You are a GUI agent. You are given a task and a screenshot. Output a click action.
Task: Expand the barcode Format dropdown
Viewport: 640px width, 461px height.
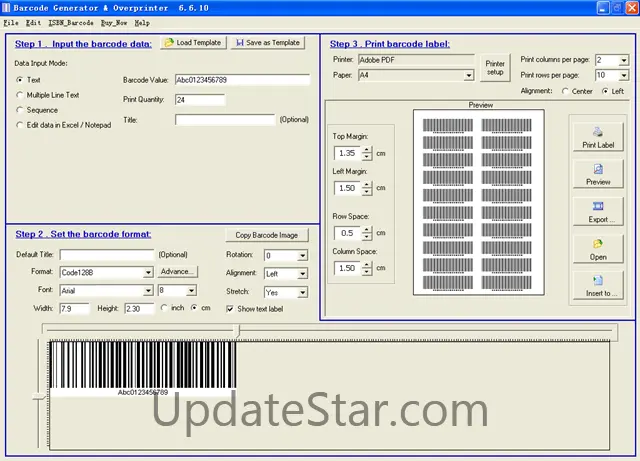pyautogui.click(x=148, y=272)
